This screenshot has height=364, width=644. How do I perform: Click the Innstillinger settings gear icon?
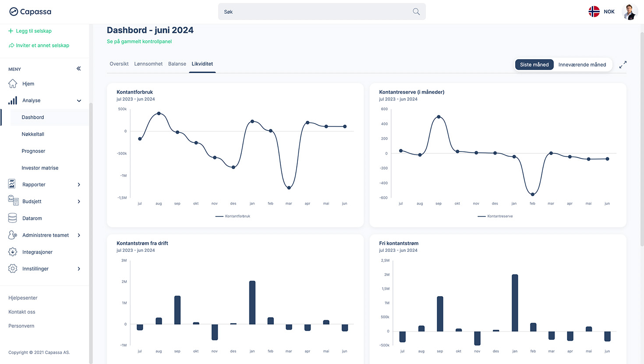pos(13,269)
